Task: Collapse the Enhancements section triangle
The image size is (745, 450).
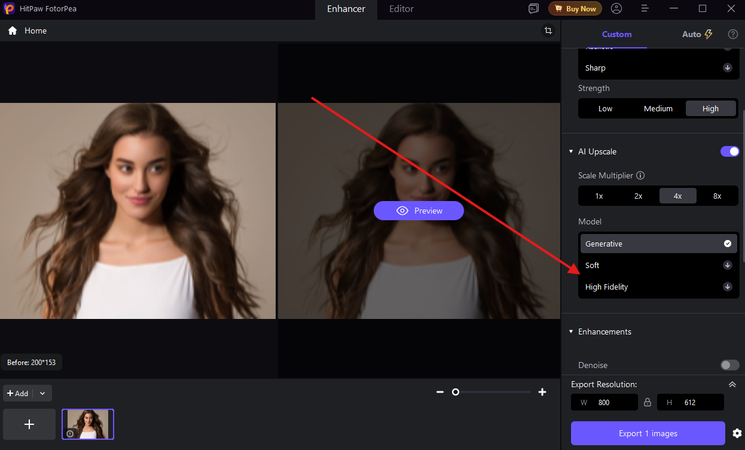Action: pyautogui.click(x=571, y=332)
